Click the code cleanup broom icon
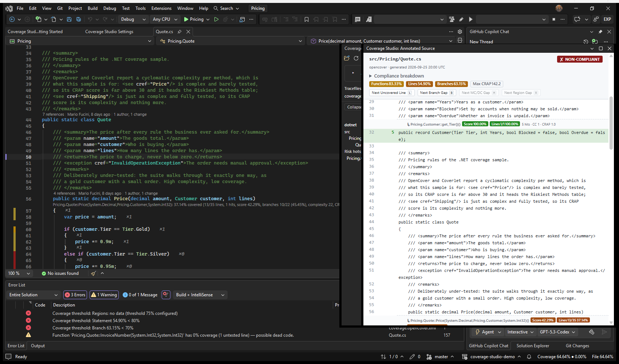The image size is (619, 364). (94, 273)
